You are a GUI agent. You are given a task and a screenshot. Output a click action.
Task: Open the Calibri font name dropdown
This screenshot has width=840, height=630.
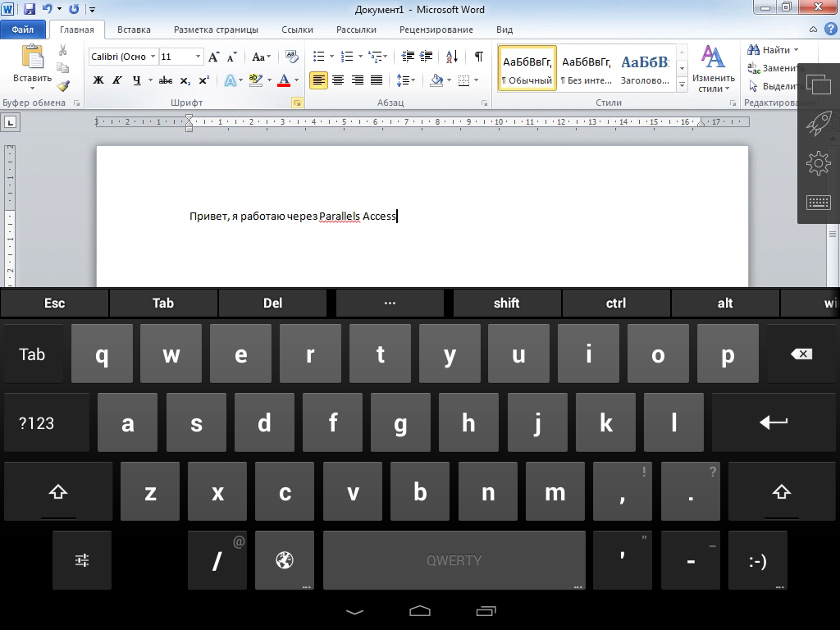coord(152,57)
